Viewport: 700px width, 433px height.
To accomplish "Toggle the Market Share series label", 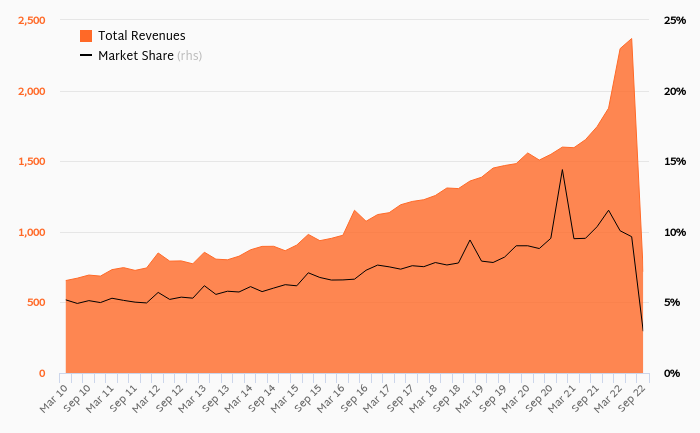I will (x=135, y=56).
